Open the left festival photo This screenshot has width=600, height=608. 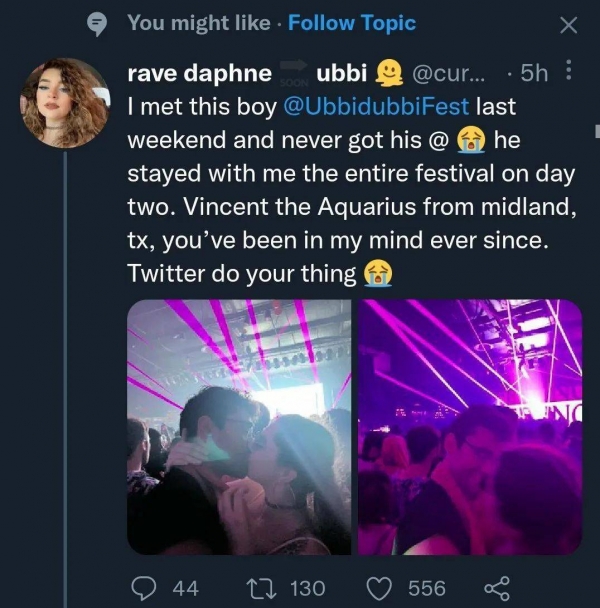click(x=239, y=427)
